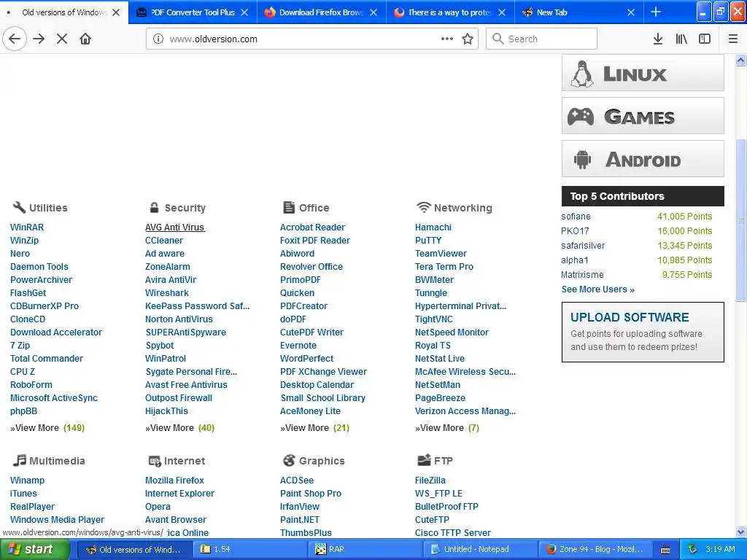Click the FTP folder icon
The height and width of the screenshot is (560, 747).
click(x=424, y=460)
